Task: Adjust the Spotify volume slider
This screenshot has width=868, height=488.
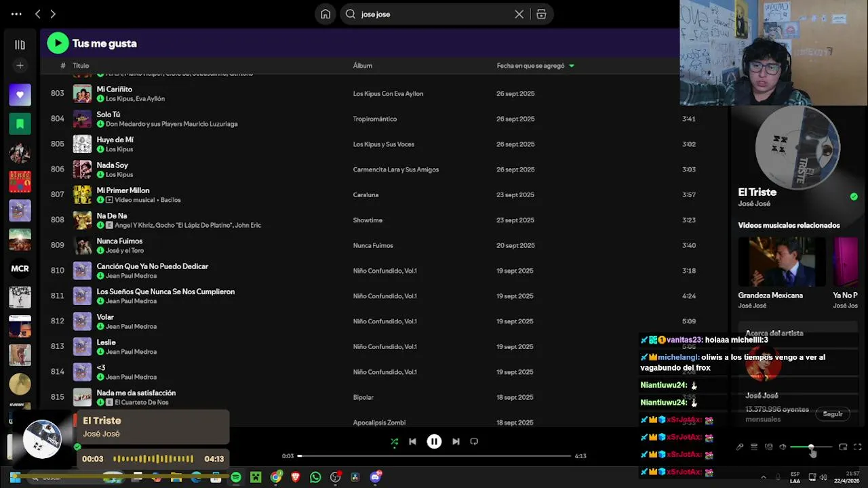Action: tap(812, 447)
